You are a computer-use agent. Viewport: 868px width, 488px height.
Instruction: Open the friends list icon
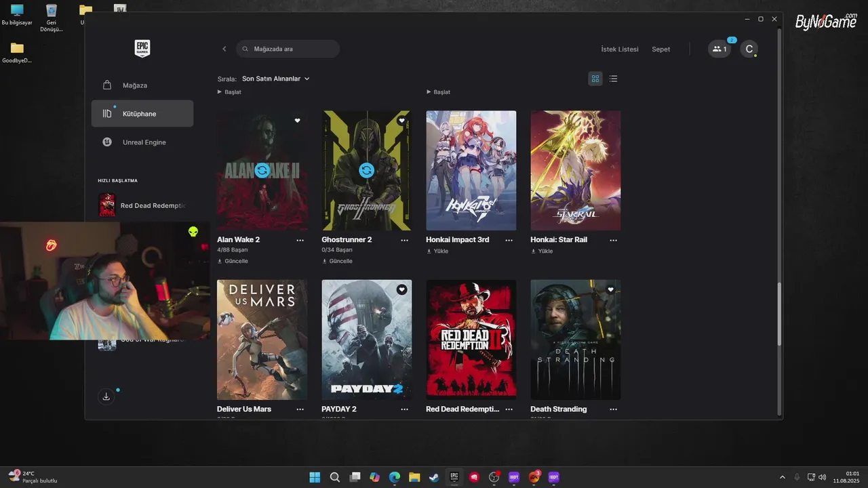click(x=719, y=49)
